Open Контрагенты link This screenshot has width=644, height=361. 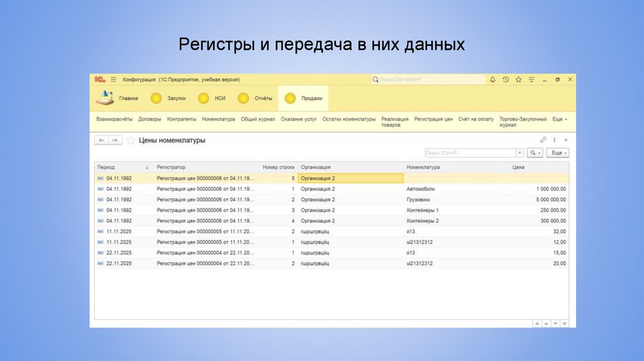[182, 119]
